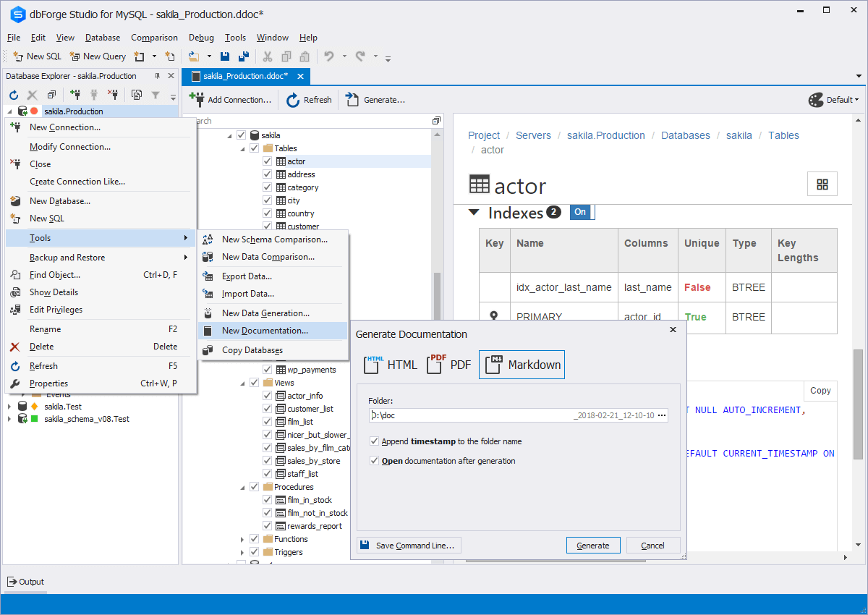Uncheck the category table checkbox
868x615 pixels.
click(x=268, y=187)
